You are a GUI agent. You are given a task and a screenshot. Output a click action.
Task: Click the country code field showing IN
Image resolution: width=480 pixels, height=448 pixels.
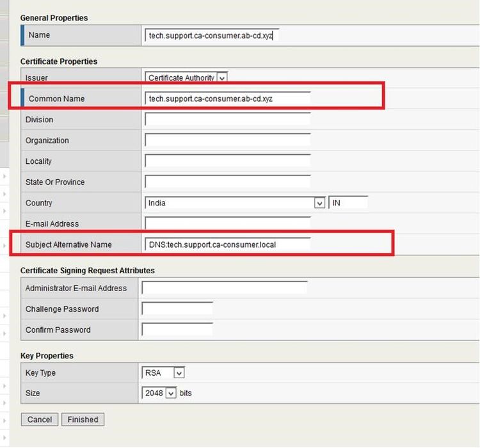(348, 203)
